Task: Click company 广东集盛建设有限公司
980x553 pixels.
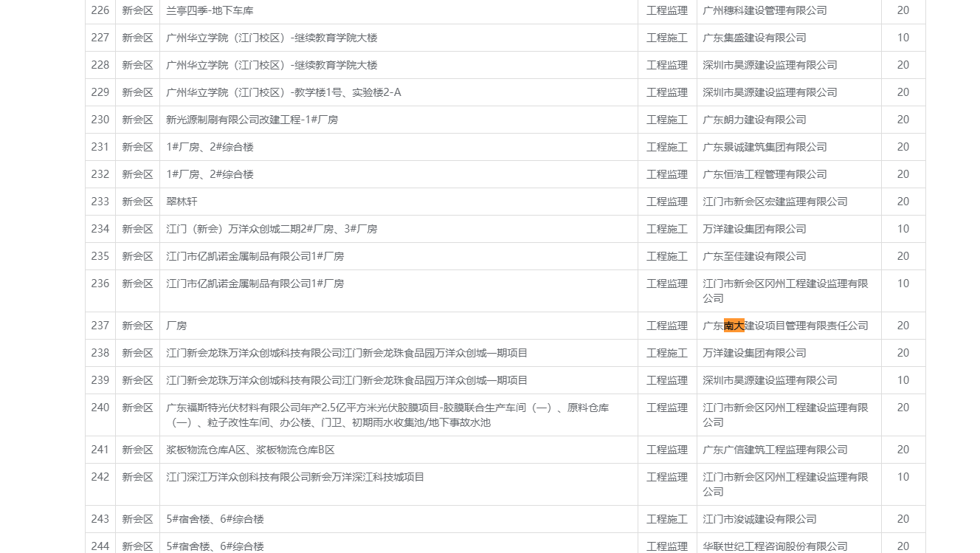Action: pyautogui.click(x=754, y=38)
